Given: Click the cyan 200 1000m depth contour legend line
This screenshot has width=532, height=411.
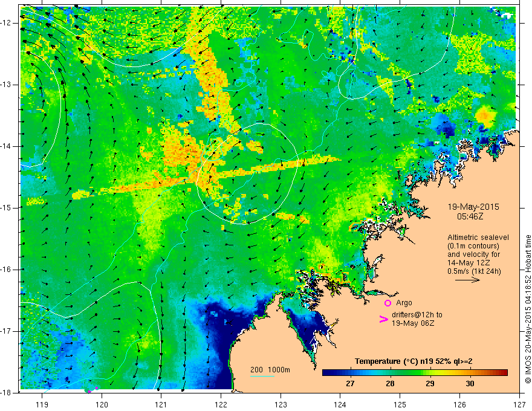Looking at the screenshot, I should point(262,376).
